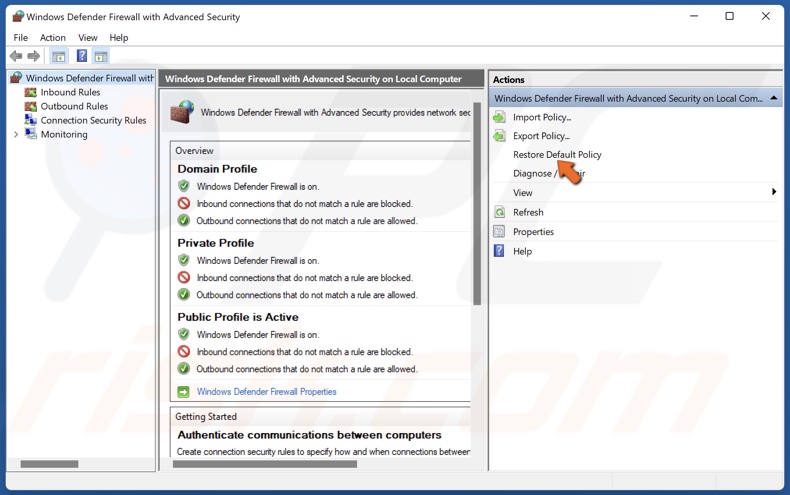
Task: Click the Refresh icon in the Actions pane
Action: click(499, 212)
